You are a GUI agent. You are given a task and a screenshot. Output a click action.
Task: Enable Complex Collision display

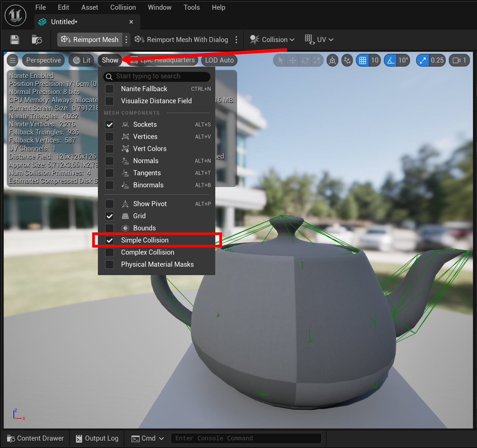pos(109,252)
